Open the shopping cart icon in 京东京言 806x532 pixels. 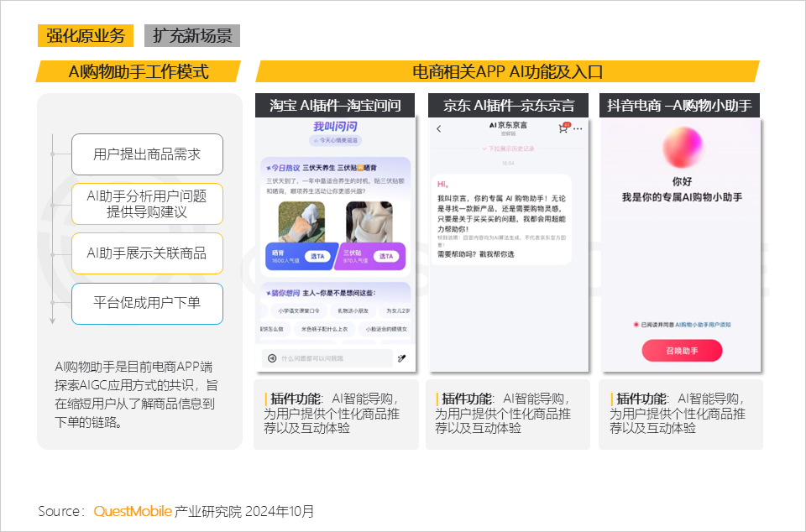563,128
